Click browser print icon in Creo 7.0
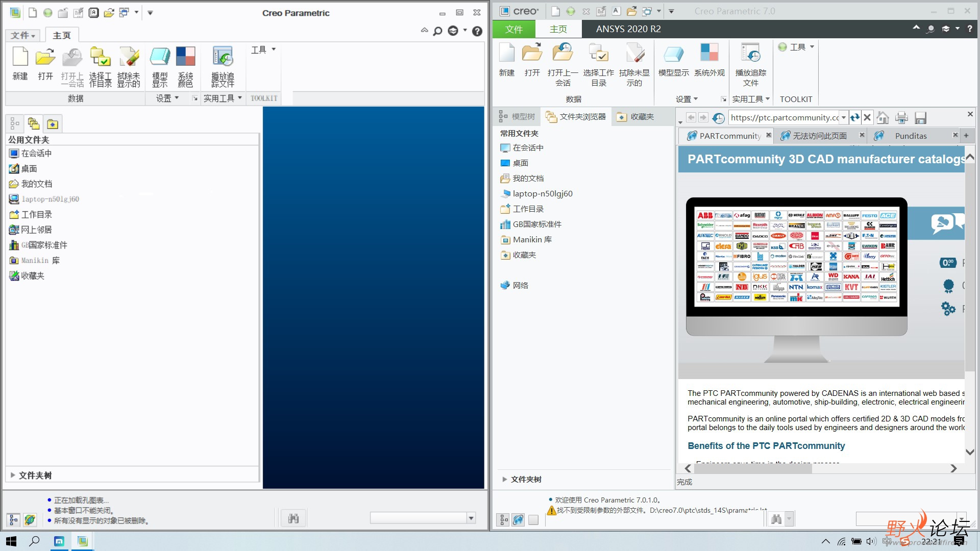The width and height of the screenshot is (980, 551). click(901, 118)
